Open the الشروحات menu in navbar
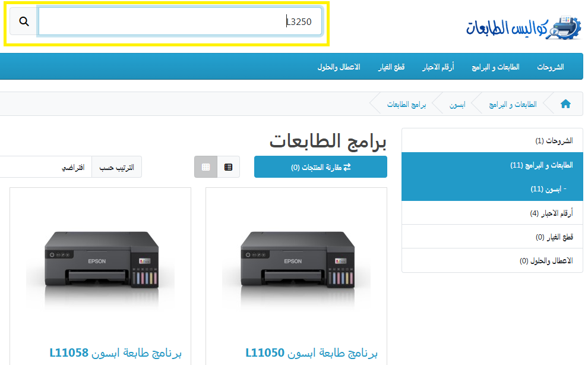The image size is (588, 365). 550,67
